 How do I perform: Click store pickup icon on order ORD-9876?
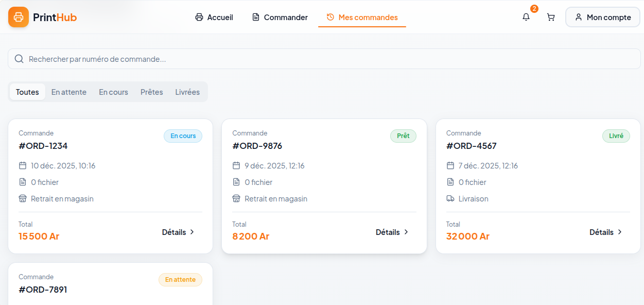(236, 198)
